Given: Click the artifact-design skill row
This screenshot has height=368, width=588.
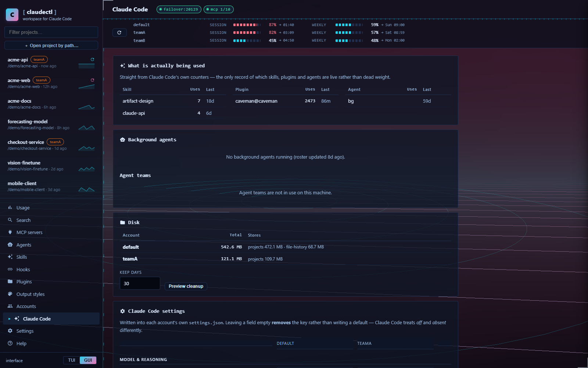Looking at the screenshot, I should pos(173,101).
